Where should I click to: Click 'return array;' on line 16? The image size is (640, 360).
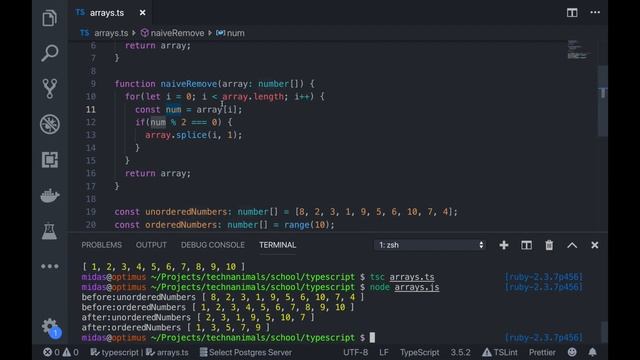158,173
